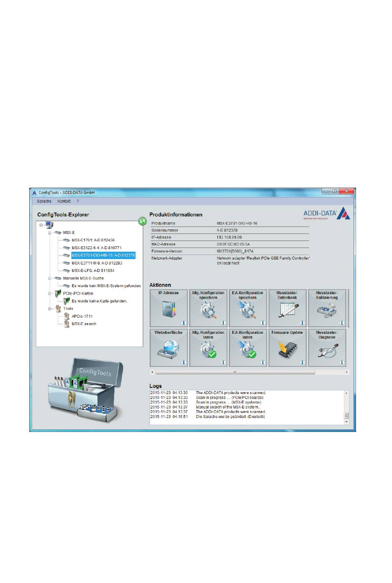Select MSX-E-LFG: A-D 811934 device
The height and width of the screenshot is (583, 392).
(x=93, y=271)
